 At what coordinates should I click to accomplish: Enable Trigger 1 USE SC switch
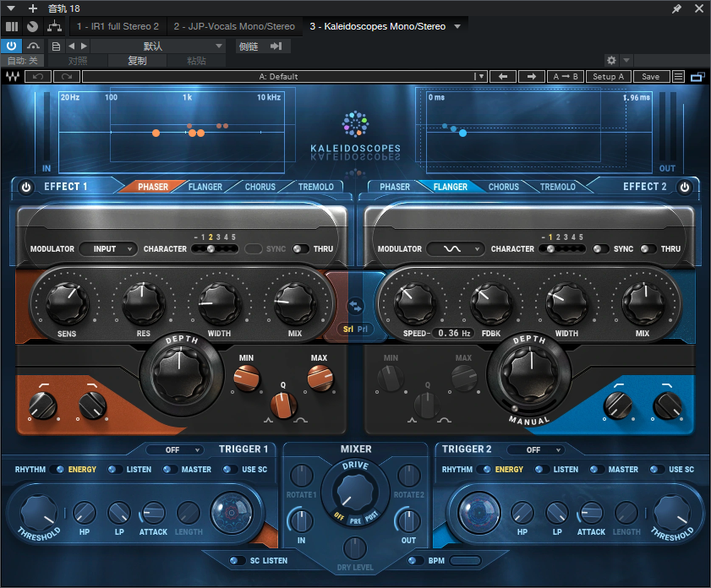(x=230, y=470)
